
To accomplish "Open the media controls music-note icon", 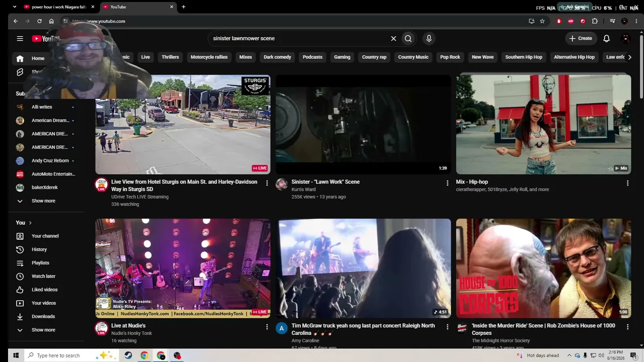I will 612,21.
